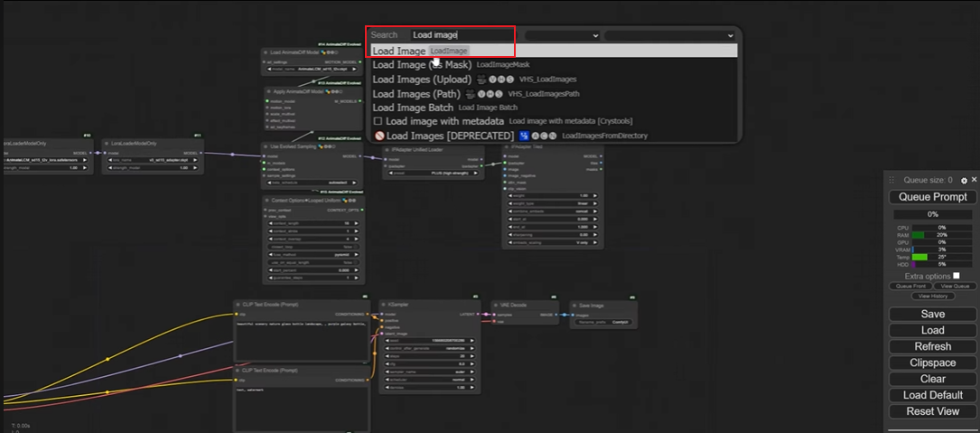
Task: Open the KSampler sampler_name euler dropdown
Action: point(429,371)
